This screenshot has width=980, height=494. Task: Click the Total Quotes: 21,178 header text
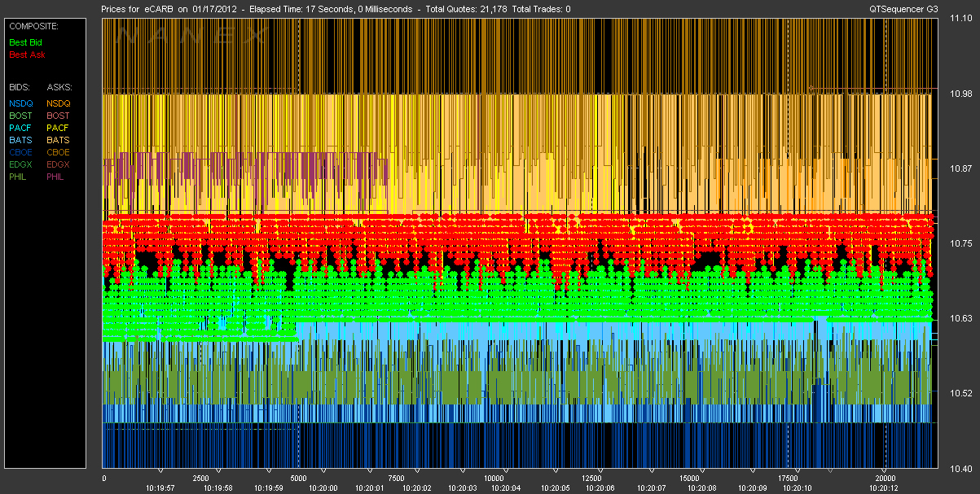coord(468,9)
